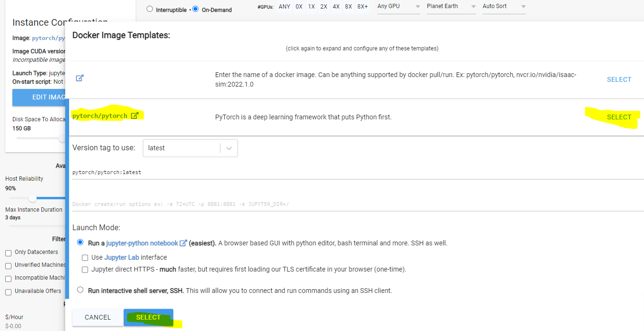
Task: Open the Auto Sort dropdown
Action: (504, 7)
